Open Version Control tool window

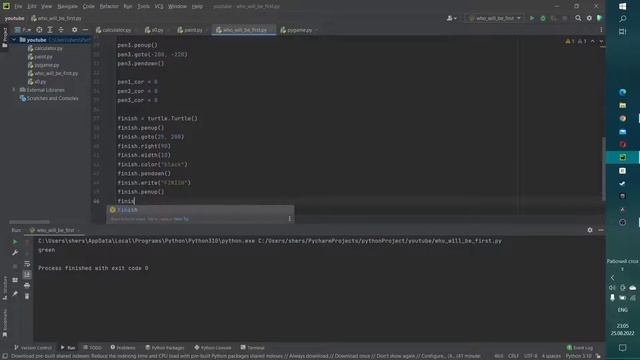(33, 348)
